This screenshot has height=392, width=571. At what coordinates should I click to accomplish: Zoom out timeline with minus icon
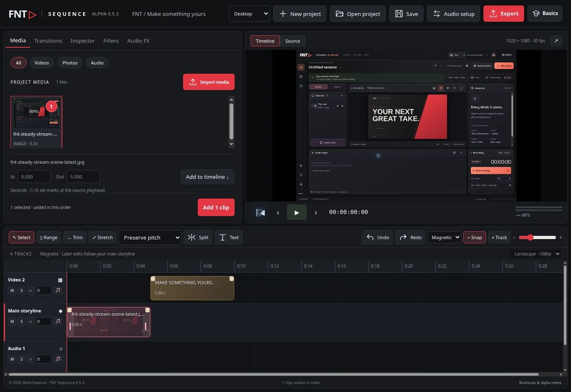tap(514, 237)
